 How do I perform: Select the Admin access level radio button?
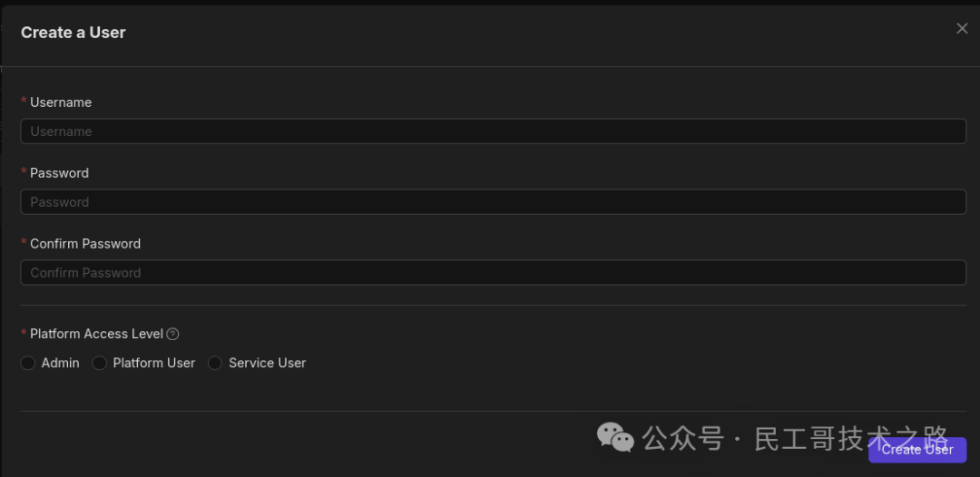[28, 364]
